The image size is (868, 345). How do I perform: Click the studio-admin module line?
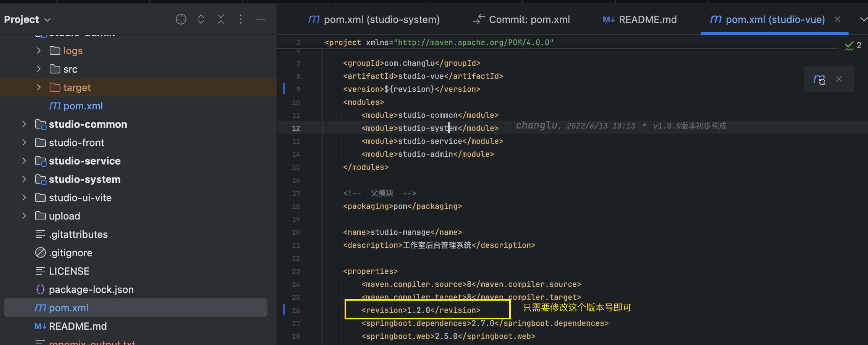point(428,154)
